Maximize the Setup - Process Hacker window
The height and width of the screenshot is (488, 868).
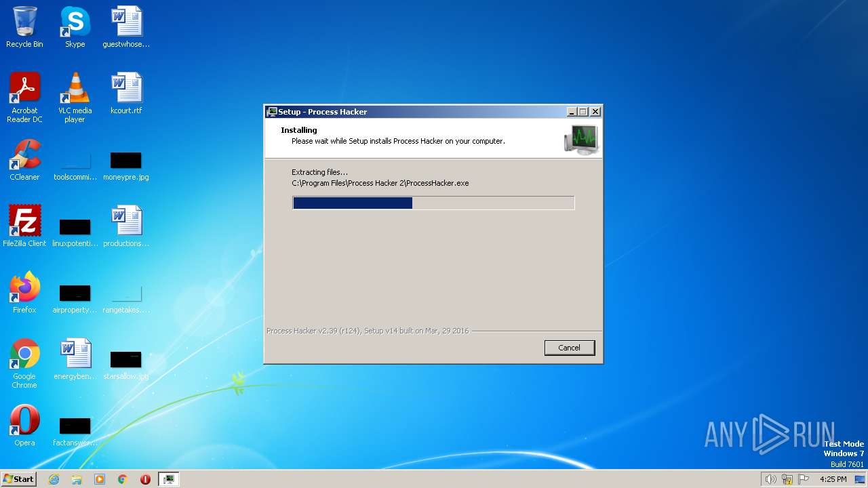[x=583, y=112]
